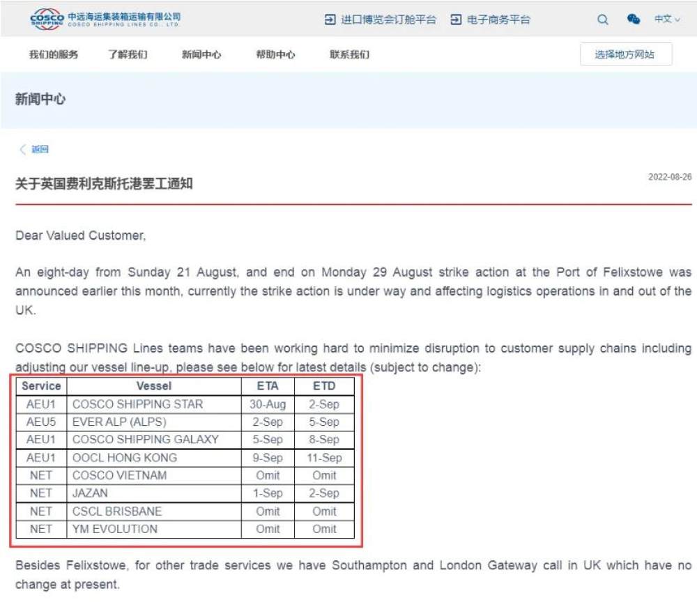This screenshot has width=697, height=616.
Task: Open the 新闻中心 menu item
Action: 201,54
